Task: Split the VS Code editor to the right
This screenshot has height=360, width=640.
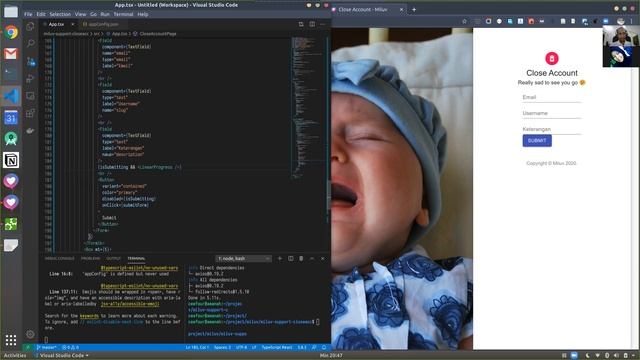Action: (x=312, y=24)
